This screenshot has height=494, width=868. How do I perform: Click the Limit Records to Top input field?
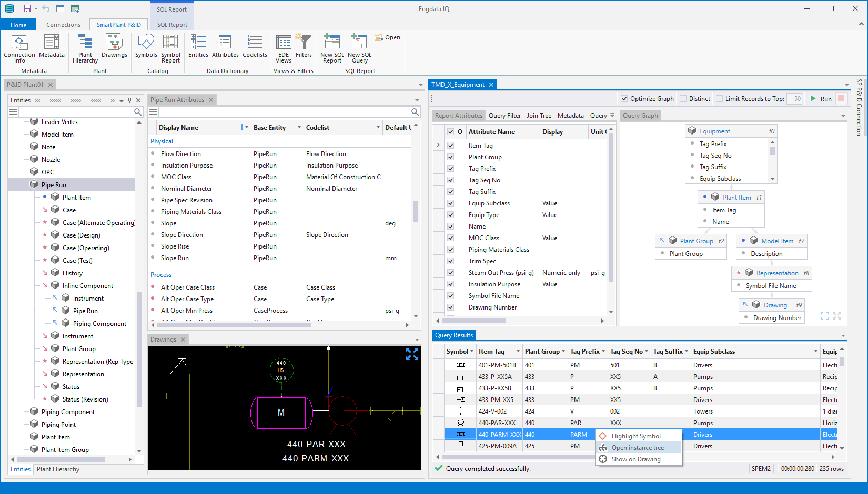point(794,98)
